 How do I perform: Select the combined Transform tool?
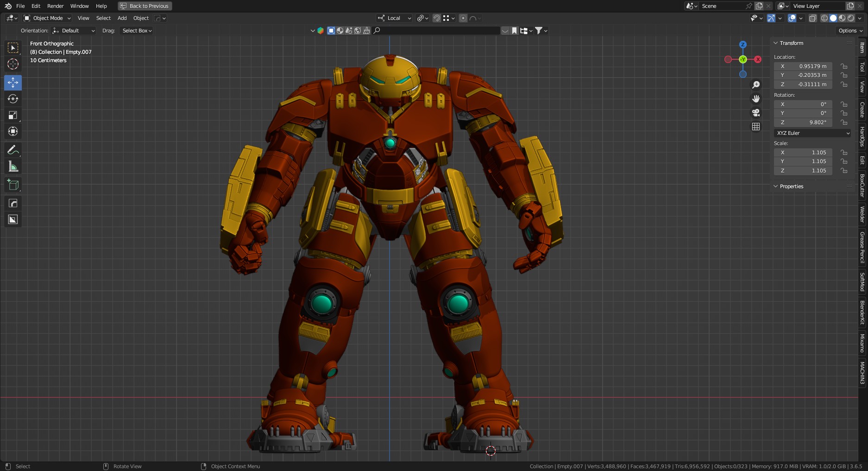[13, 131]
